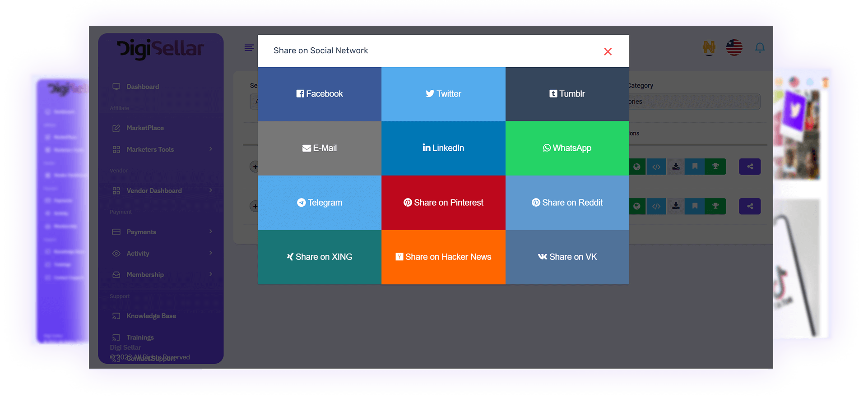
Task: Go to MarketPlace in the sidebar
Action: pyautogui.click(x=145, y=128)
